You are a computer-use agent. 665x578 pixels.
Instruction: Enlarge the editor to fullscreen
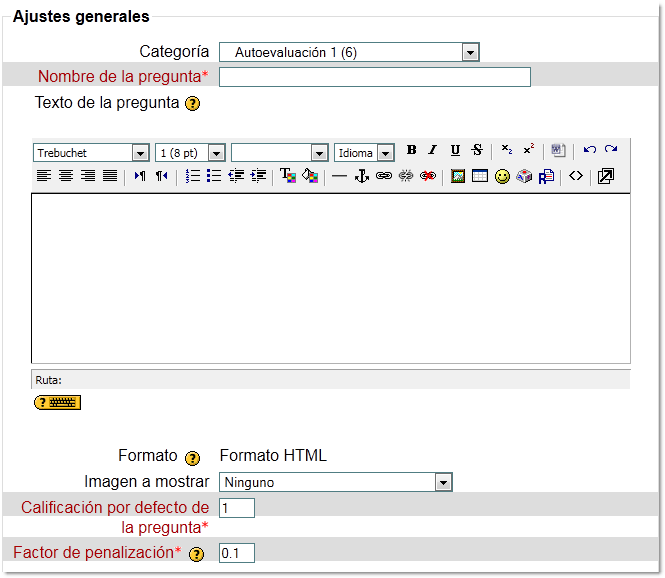pos(605,176)
